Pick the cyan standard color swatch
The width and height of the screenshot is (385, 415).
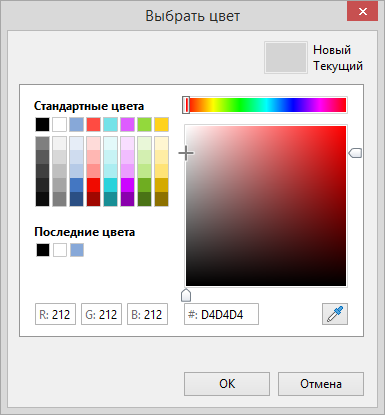click(x=110, y=124)
